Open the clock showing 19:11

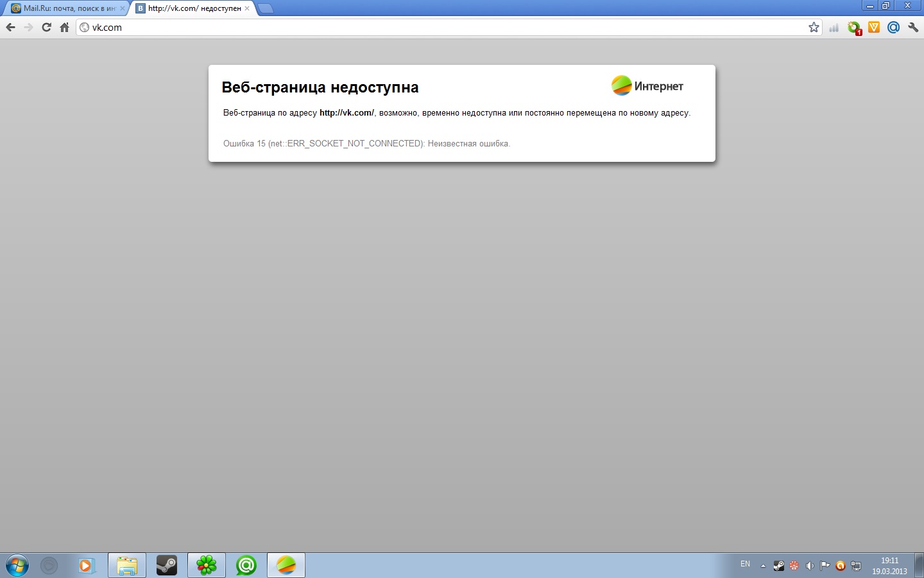click(x=889, y=566)
